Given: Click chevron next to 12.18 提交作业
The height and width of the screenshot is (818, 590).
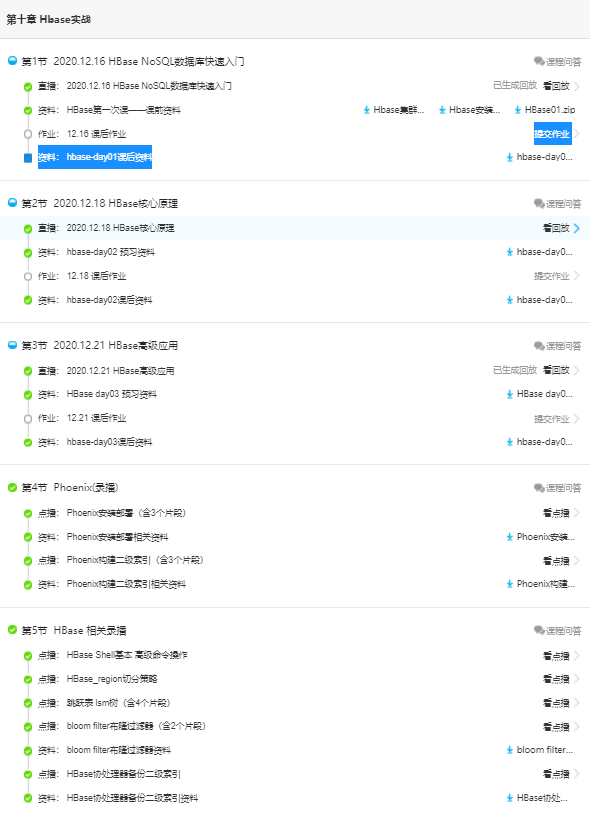Looking at the screenshot, I should [x=576, y=276].
